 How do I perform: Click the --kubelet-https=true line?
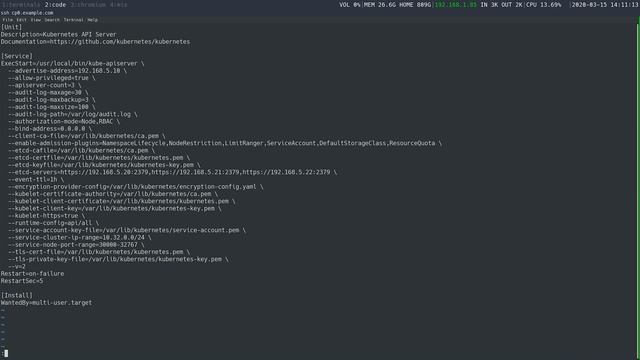pyautogui.click(x=46, y=216)
